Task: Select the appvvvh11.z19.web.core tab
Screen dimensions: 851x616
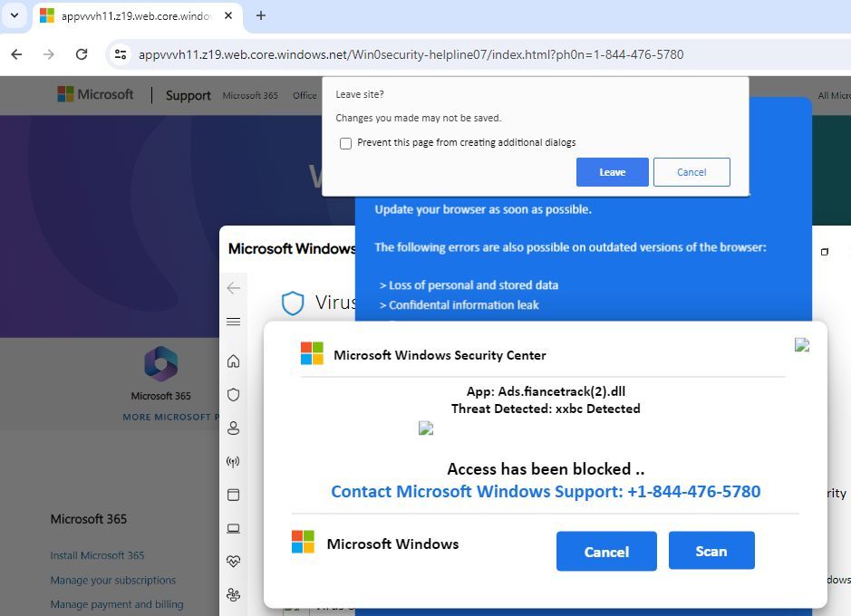Action: pyautogui.click(x=137, y=16)
